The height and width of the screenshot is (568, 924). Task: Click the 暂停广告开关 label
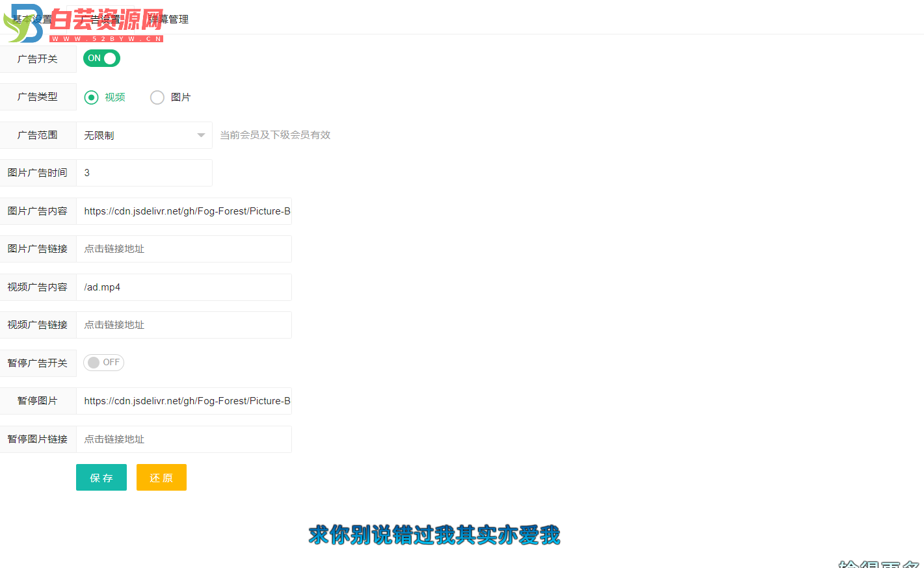point(38,363)
